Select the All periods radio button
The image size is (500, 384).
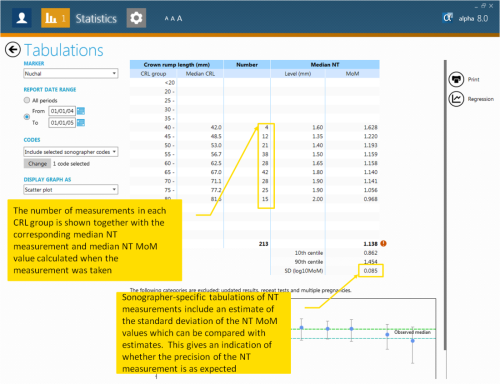coord(27,100)
